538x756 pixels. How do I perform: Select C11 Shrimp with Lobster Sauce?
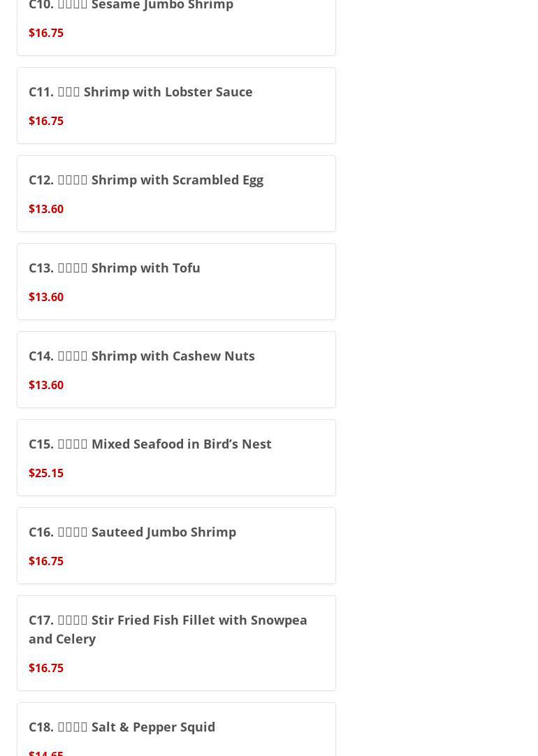click(x=140, y=92)
